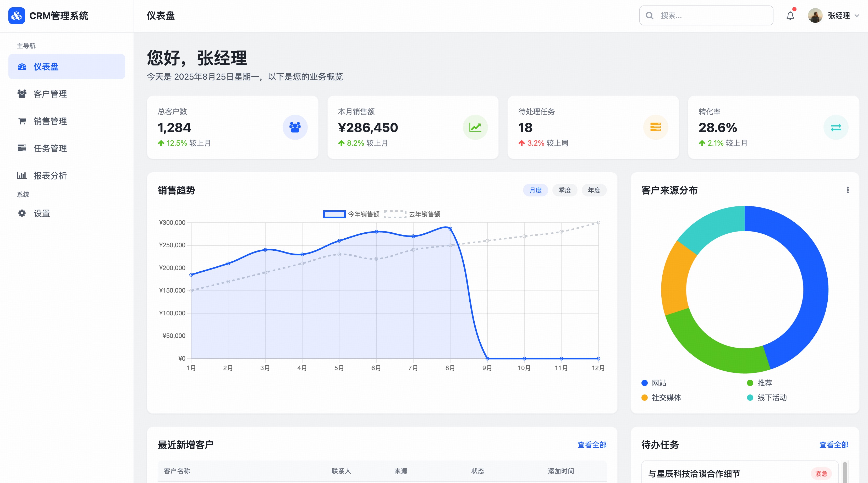The height and width of the screenshot is (483, 868).
Task: Open the 客户来源分布 card options menu
Action: point(848,190)
